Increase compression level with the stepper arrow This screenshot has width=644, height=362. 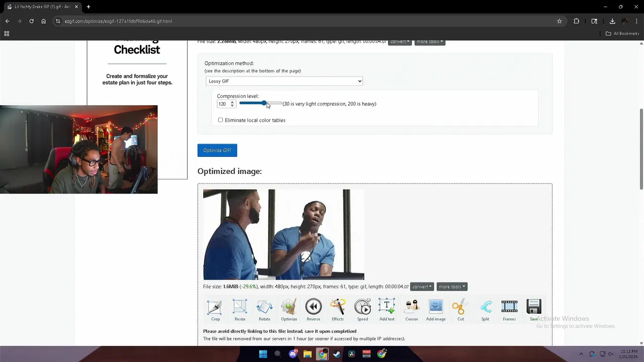pyautogui.click(x=232, y=102)
